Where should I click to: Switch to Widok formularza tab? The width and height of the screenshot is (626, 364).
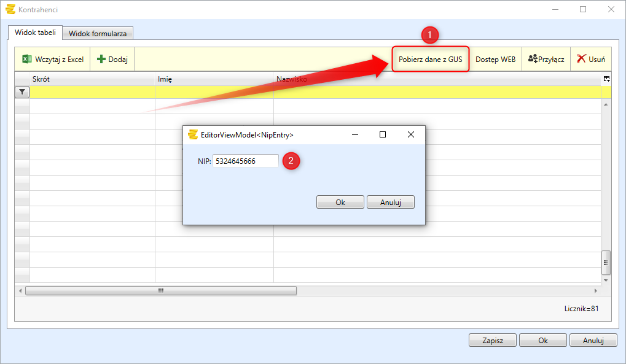98,33
